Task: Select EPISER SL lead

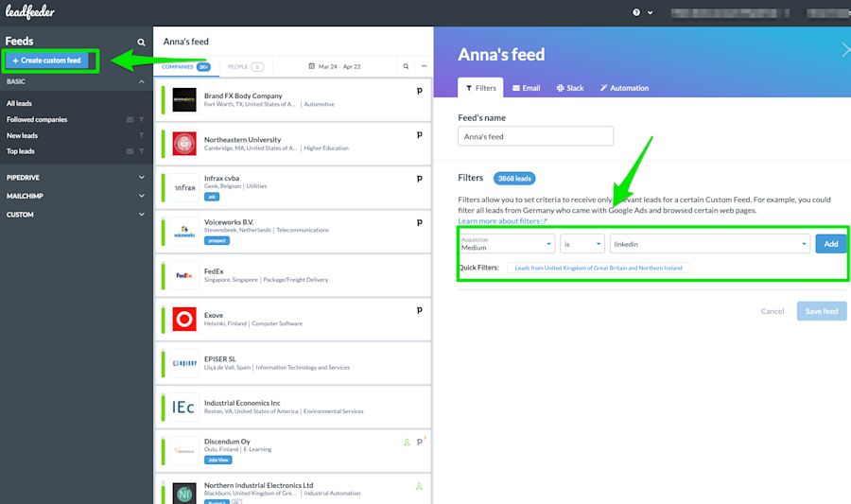Action: 293,363
